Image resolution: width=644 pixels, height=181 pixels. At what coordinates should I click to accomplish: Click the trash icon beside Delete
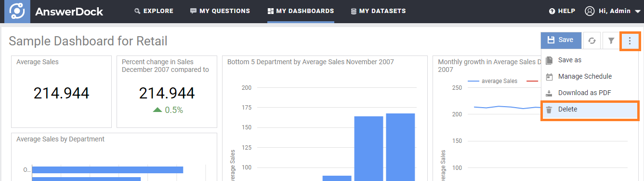pyautogui.click(x=549, y=110)
